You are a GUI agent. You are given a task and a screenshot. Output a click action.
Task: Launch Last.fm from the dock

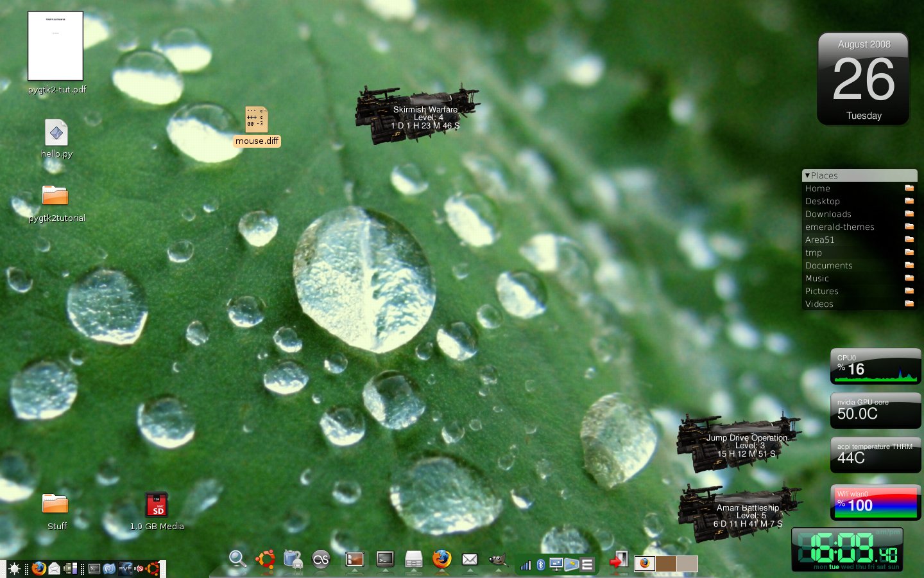coord(321,559)
